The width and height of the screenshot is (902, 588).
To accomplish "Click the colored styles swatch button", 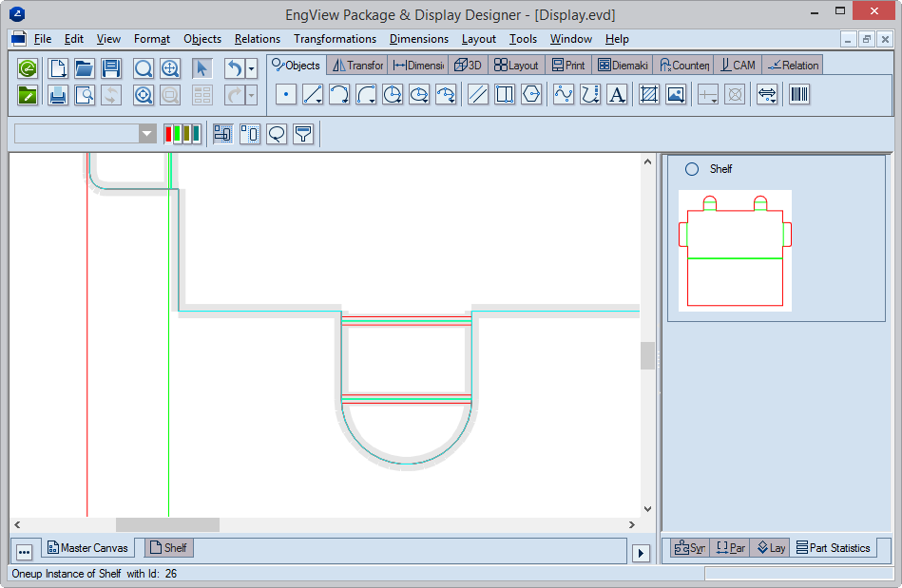I will click(x=182, y=134).
